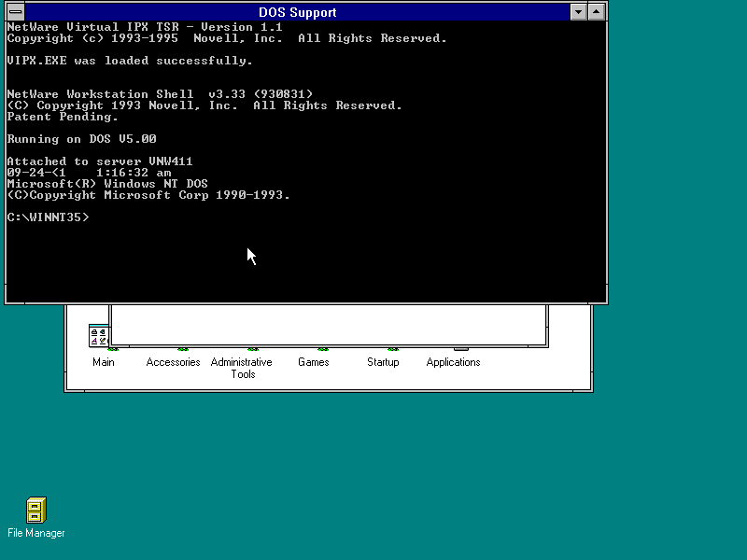Click the Applications group label
Image resolution: width=747 pixels, height=560 pixels.
tap(453, 362)
